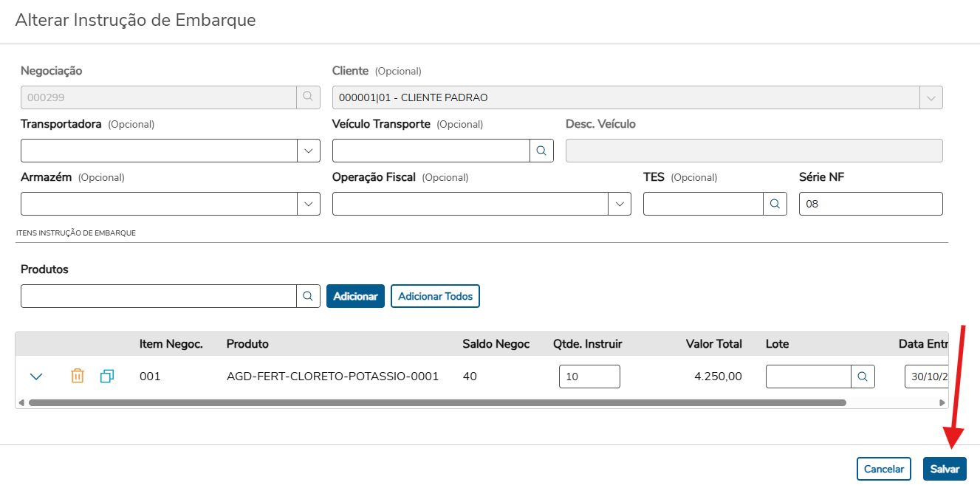The image size is (980, 488).
Task: Click the Negociação search magnifier icon
Action: coord(308,97)
